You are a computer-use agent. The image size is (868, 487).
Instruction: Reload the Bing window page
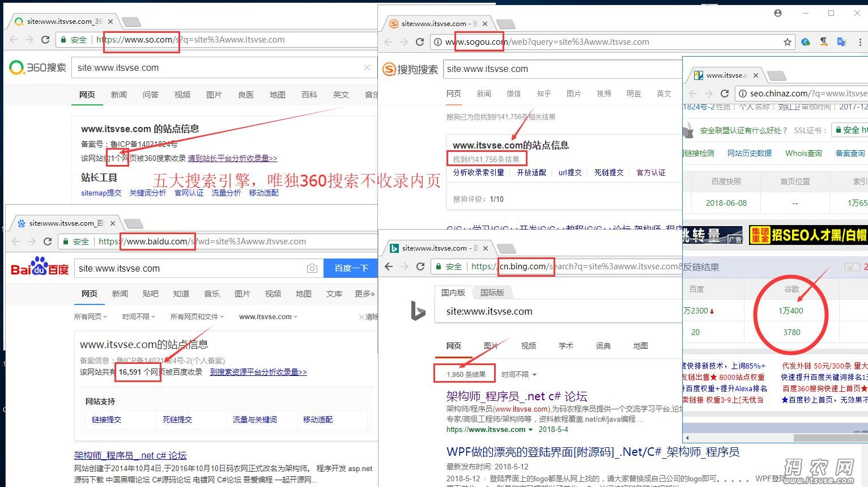(x=420, y=266)
